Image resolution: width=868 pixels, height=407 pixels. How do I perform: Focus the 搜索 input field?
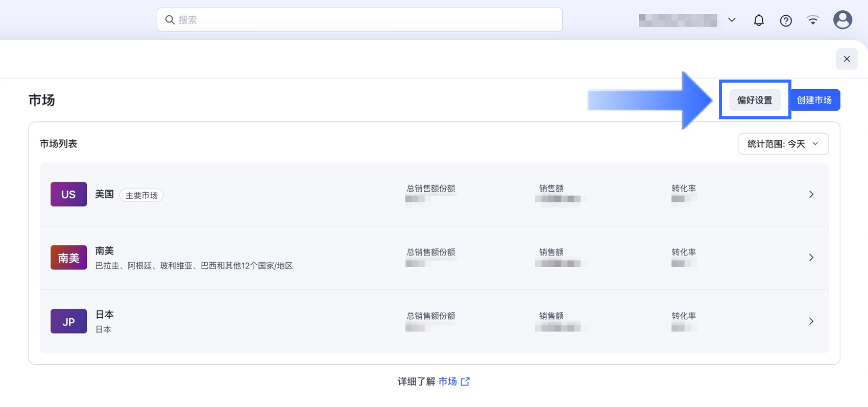point(368,20)
